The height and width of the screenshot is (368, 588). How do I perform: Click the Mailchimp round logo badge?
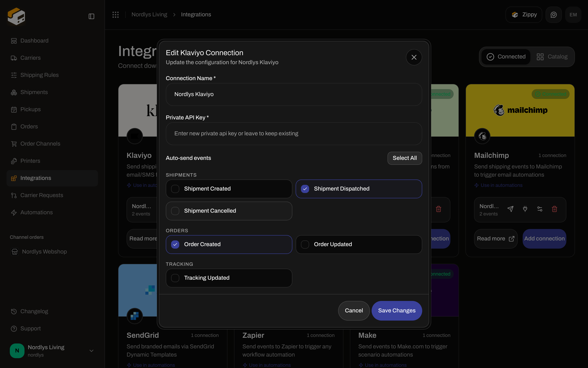click(x=482, y=136)
